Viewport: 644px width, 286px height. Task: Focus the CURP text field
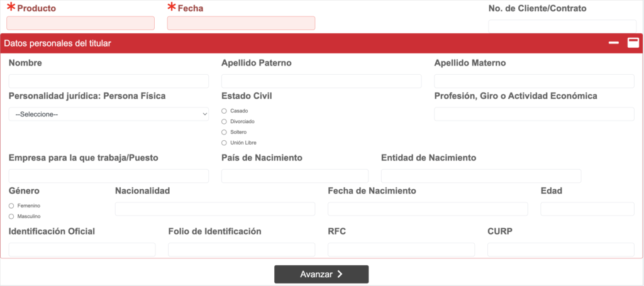click(x=560, y=250)
